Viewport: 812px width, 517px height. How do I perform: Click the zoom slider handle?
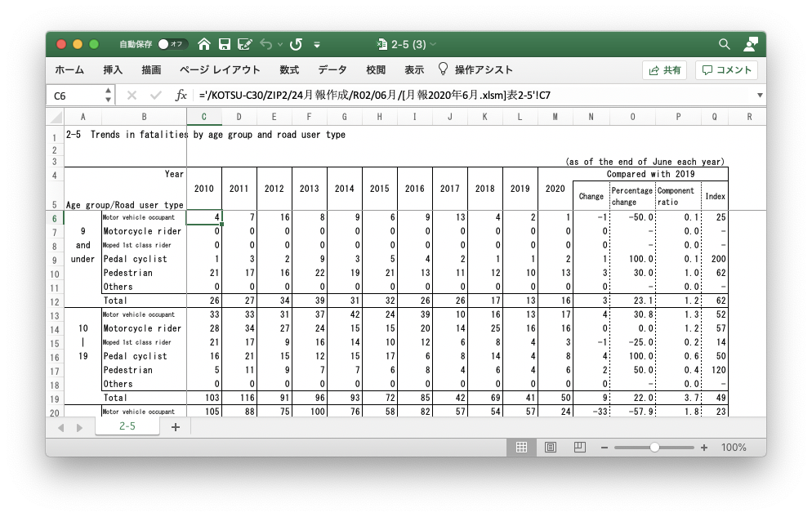pyautogui.click(x=654, y=447)
